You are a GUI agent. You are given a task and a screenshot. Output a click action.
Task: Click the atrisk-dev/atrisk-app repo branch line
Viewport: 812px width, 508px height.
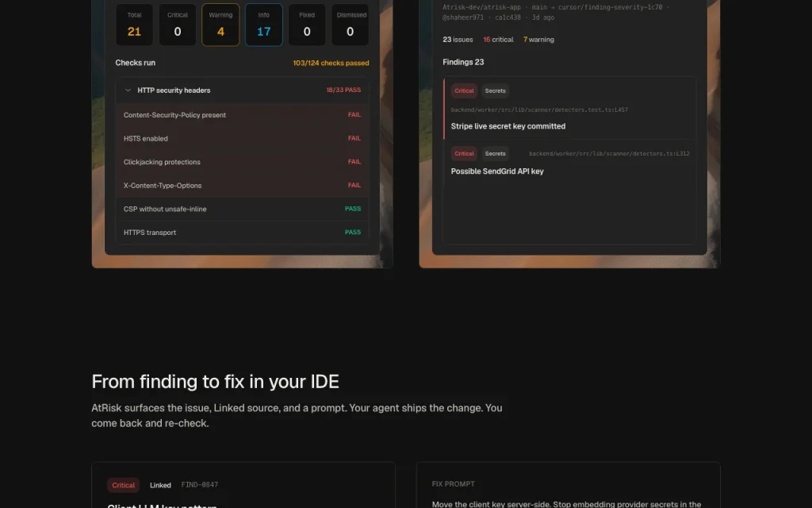[556, 7]
